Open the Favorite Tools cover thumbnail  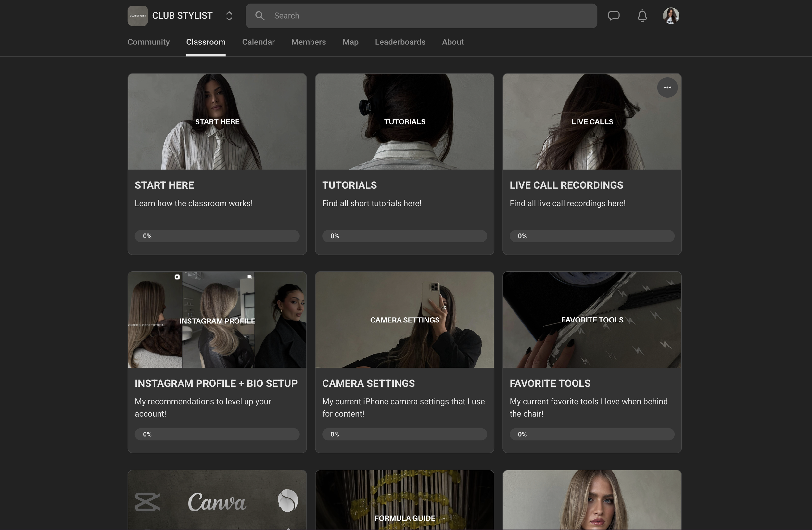click(x=591, y=320)
